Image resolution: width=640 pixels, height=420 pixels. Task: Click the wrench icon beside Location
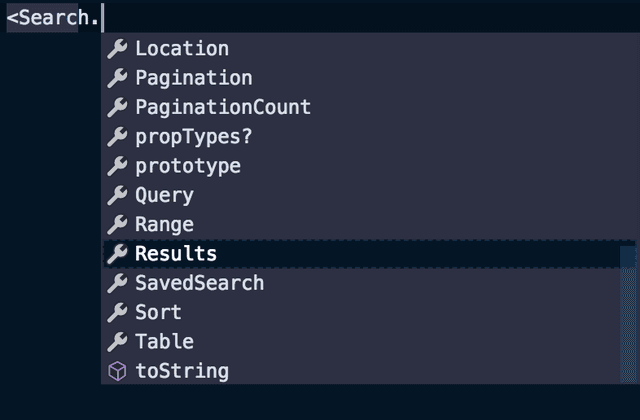117,49
